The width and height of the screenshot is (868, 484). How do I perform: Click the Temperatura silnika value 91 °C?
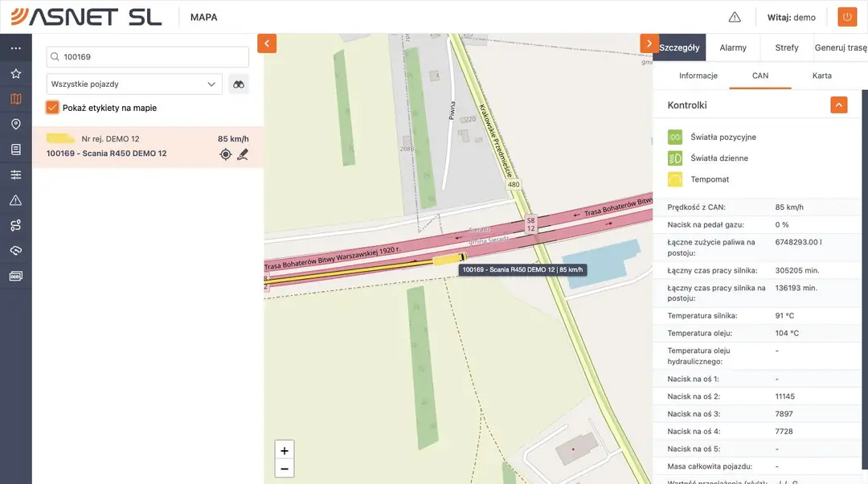click(784, 316)
